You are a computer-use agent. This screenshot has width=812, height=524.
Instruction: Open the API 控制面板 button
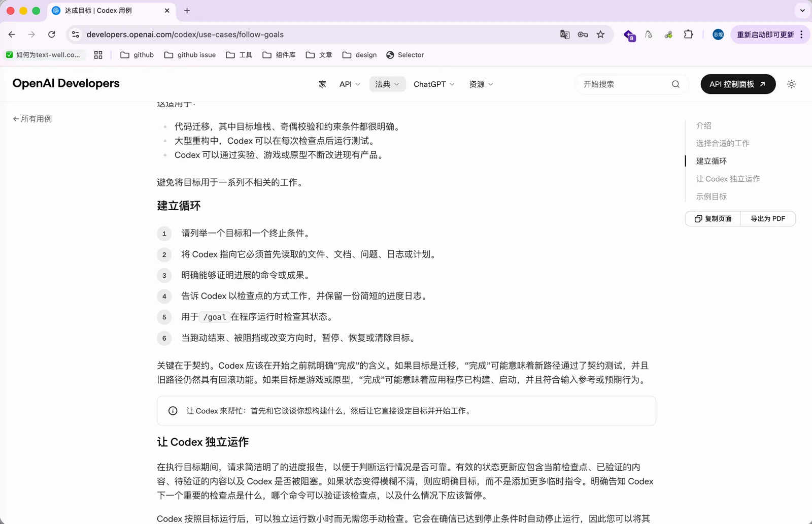738,84
